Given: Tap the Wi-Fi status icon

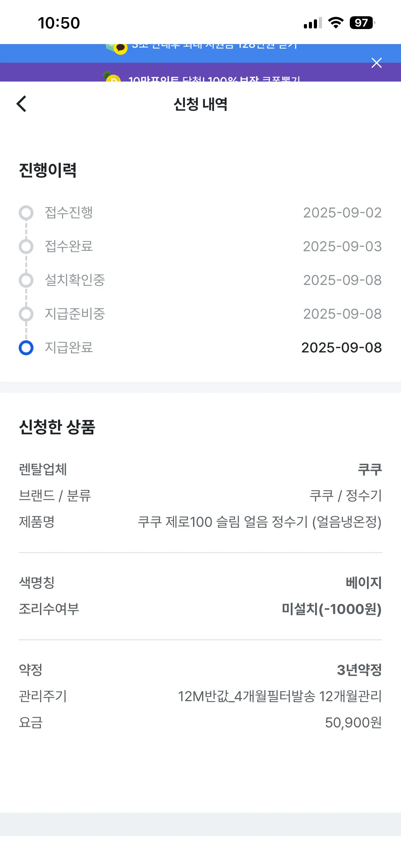Looking at the screenshot, I should [x=335, y=23].
